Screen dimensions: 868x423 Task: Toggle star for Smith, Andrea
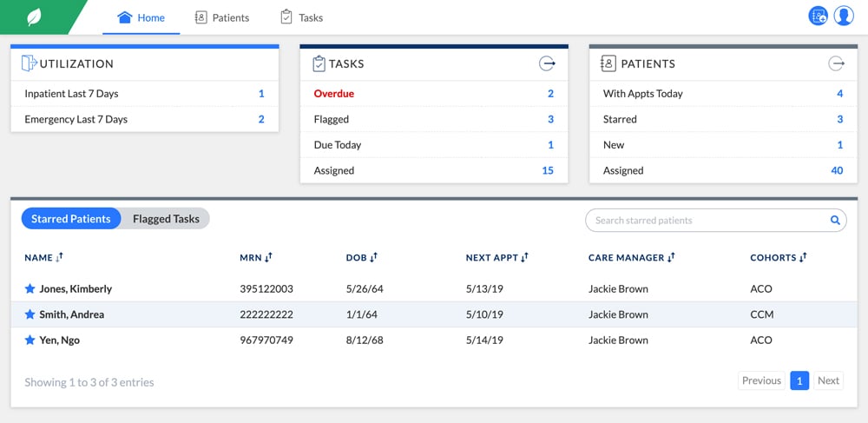tap(30, 314)
